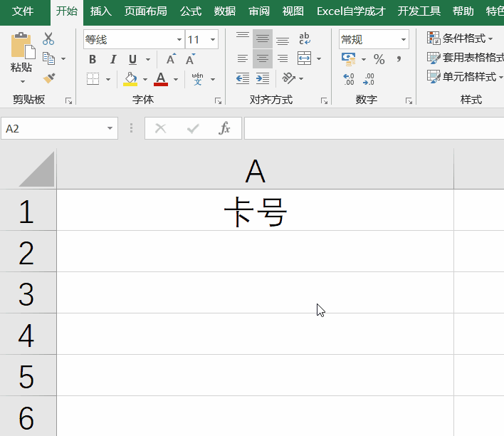Click the wén phonetic guide icon
This screenshot has width=504, height=436.
(x=197, y=79)
